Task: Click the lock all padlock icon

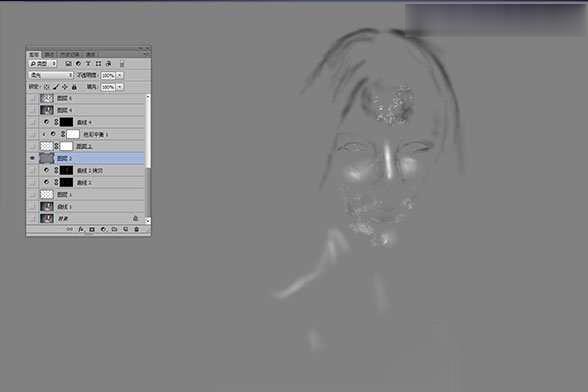Action: tap(74, 87)
